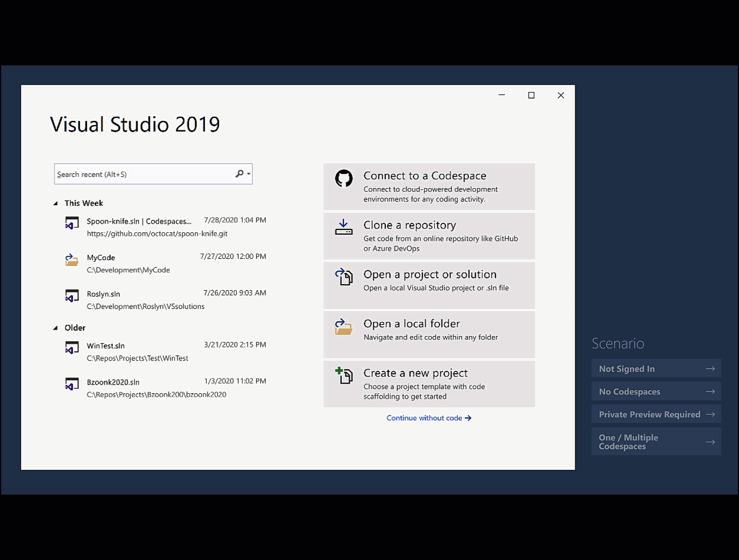Viewport: 739px width, 560px height.
Task: Minimize the Visual Studio 2019 window
Action: click(x=502, y=95)
